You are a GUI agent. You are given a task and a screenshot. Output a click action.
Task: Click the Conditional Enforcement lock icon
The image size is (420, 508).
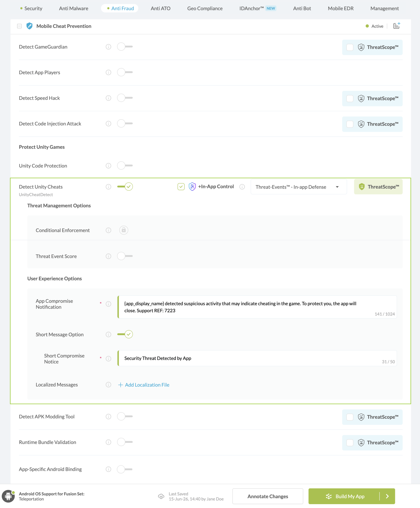point(124,230)
